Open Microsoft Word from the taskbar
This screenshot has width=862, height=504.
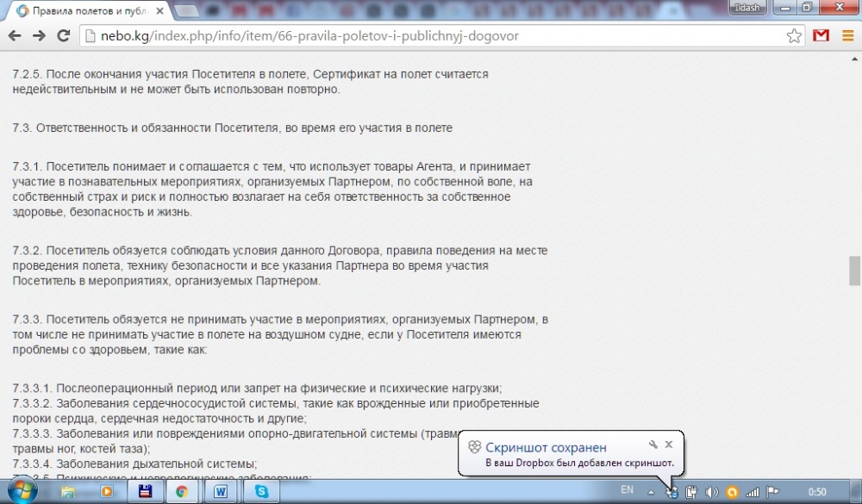pos(221,491)
